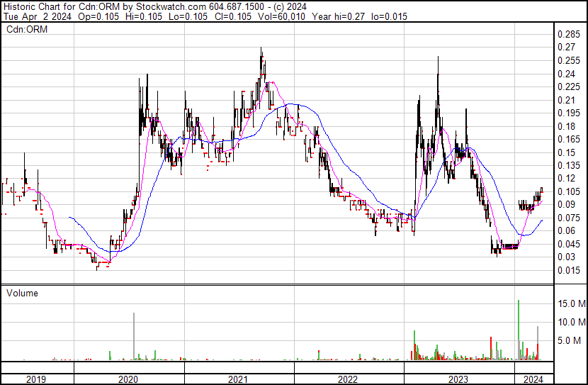Click the 2020 year label on time axis

tap(128, 379)
